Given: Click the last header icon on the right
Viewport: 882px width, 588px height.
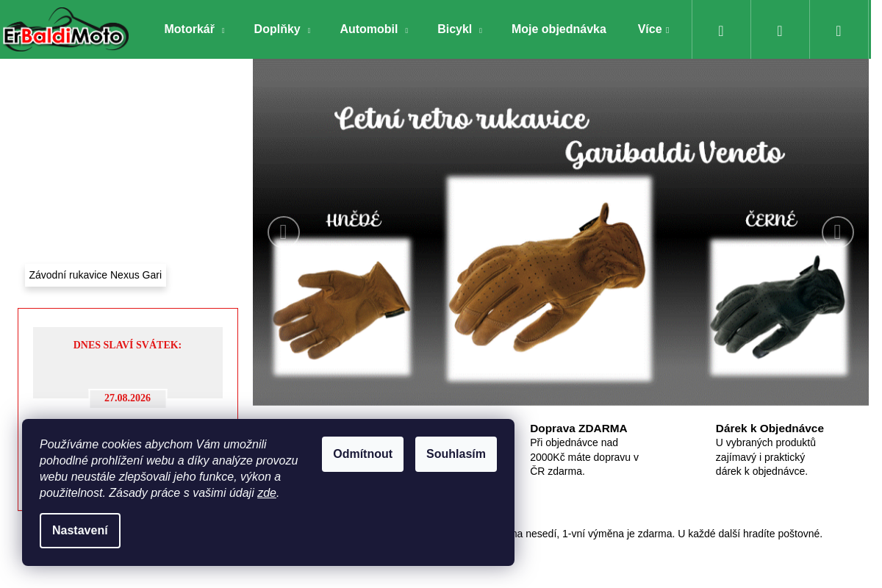Looking at the screenshot, I should (839, 29).
